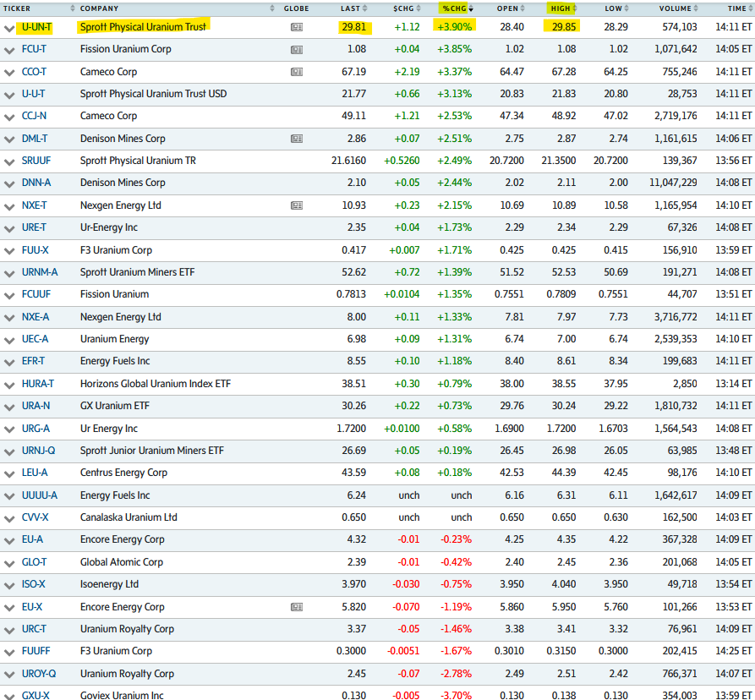Select FUUFF time value 14:25 ET
This screenshot has height=700, width=755.
click(x=733, y=651)
